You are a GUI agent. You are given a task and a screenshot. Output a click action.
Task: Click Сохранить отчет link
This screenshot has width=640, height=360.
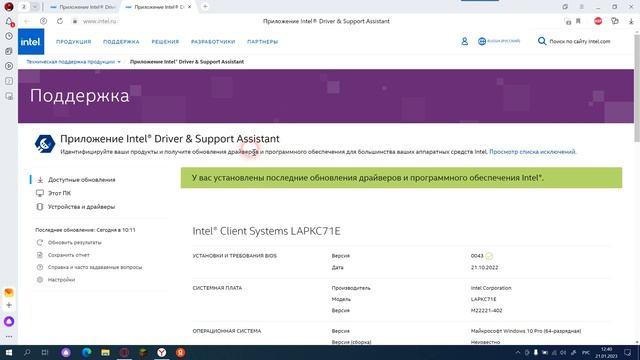[69, 255]
